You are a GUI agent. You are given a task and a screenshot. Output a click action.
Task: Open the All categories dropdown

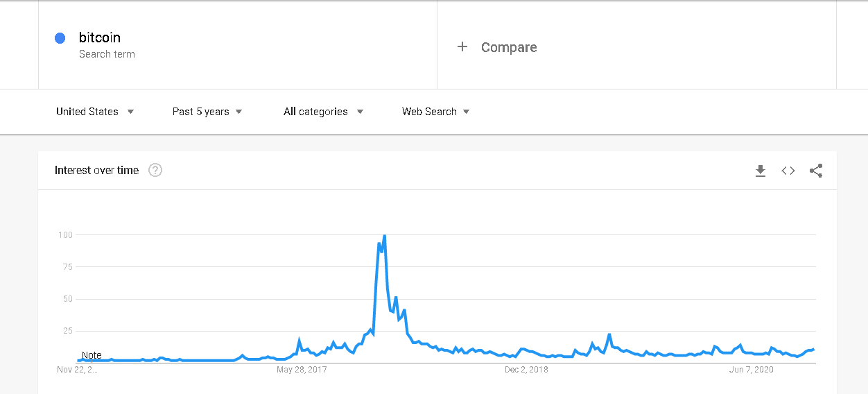323,112
